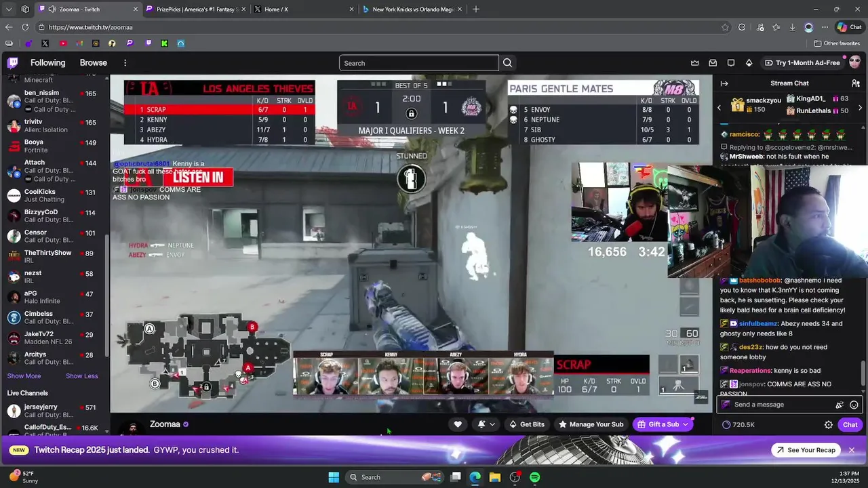Show next gift leaderboard with right arrow
The width and height of the screenshot is (868, 488).
click(860, 108)
